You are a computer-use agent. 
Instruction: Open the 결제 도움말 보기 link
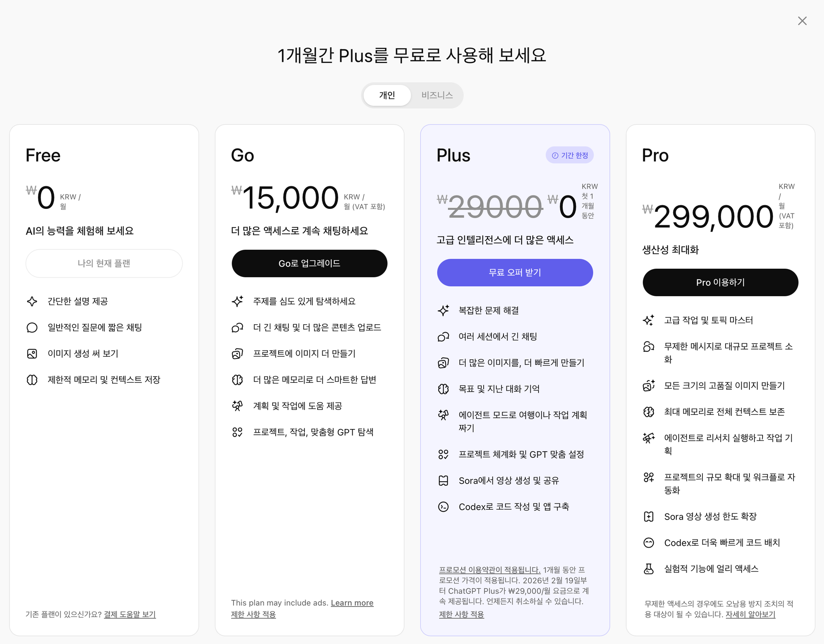(x=130, y=614)
